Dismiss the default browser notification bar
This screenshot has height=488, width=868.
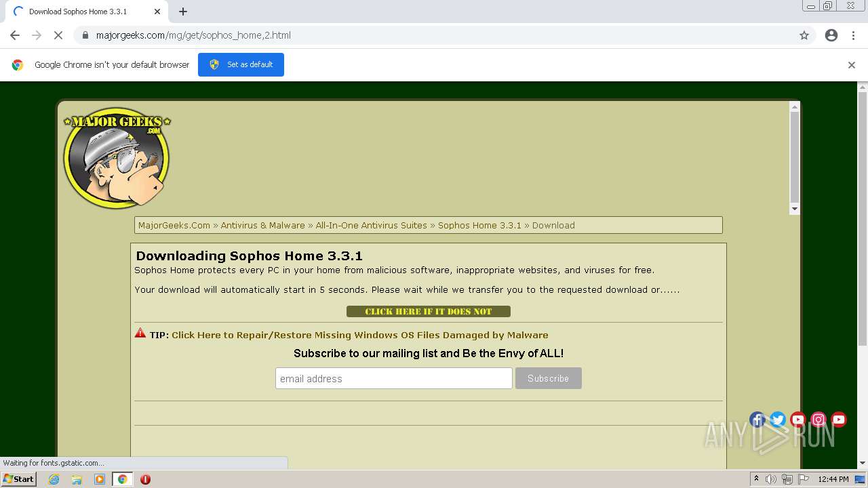tap(852, 65)
